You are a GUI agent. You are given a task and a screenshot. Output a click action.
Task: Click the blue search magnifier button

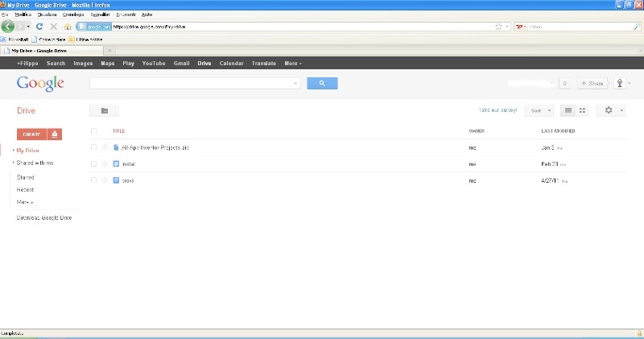click(322, 83)
